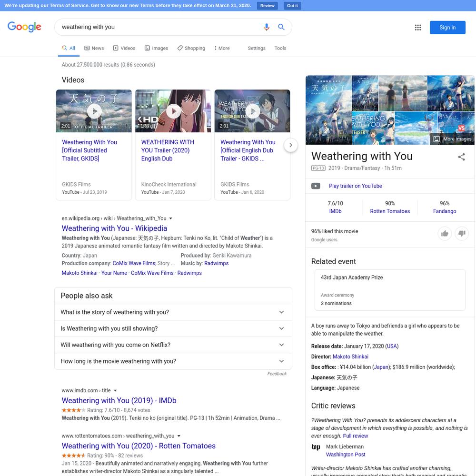Open the CoMix Wave Films production company link
The height and width of the screenshot is (476, 476).
pyautogui.click(x=134, y=264)
